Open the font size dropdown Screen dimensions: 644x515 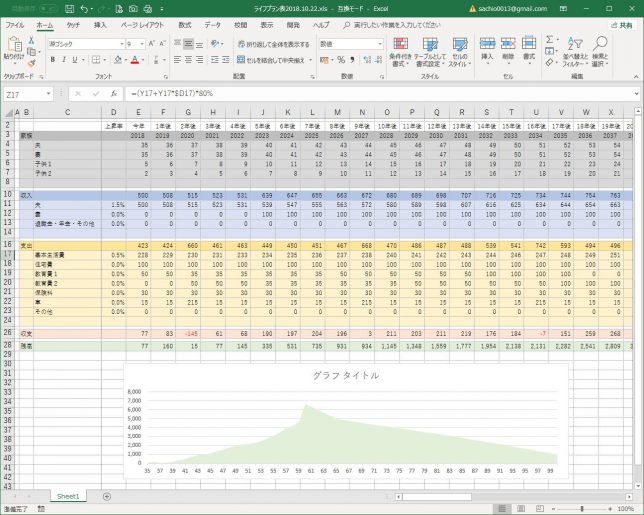(142, 44)
